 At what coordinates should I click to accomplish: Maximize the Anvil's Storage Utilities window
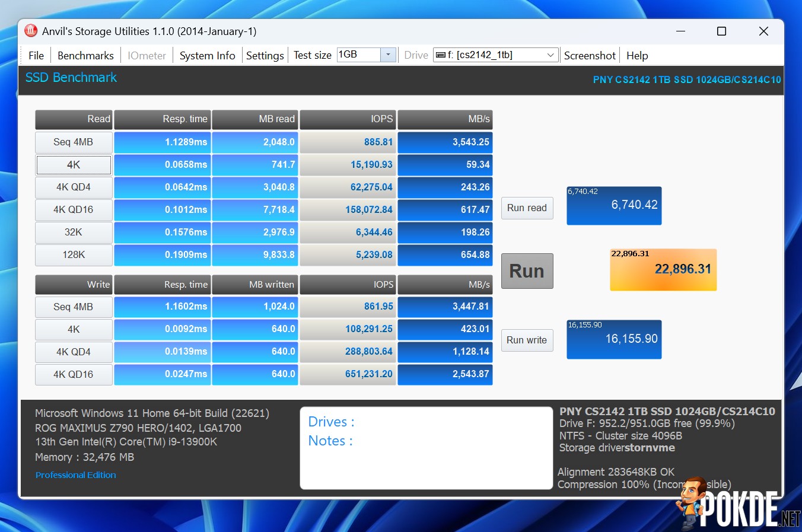pyautogui.click(x=721, y=31)
